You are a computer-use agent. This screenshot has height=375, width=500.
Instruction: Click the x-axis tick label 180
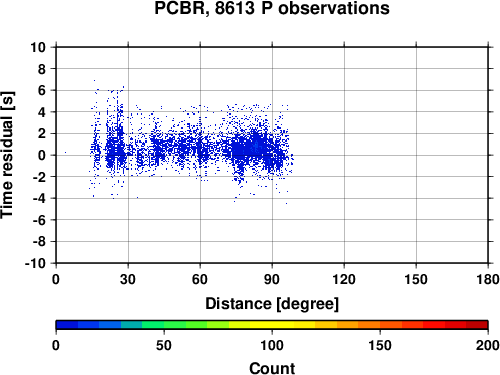[x=488, y=279]
